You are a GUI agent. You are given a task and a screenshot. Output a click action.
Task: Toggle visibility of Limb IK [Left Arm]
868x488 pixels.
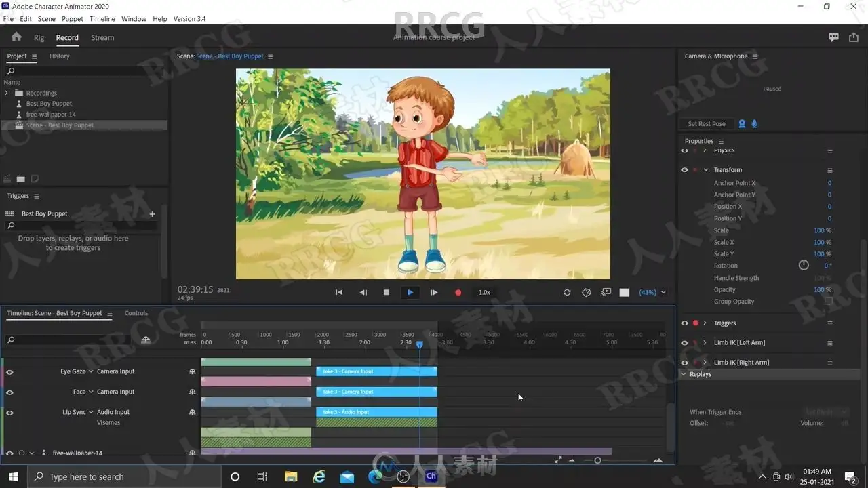[684, 343]
